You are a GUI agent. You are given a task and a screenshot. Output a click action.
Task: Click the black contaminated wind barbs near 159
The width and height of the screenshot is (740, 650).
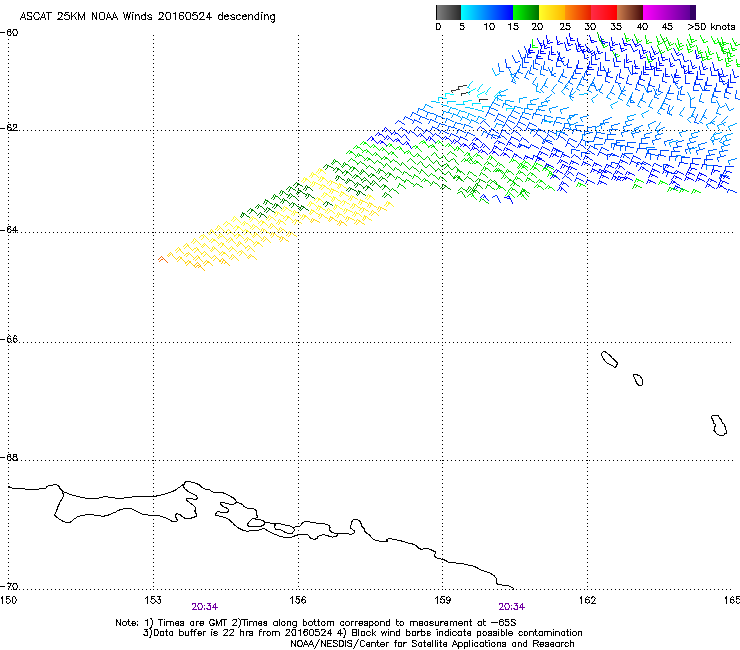point(460,90)
